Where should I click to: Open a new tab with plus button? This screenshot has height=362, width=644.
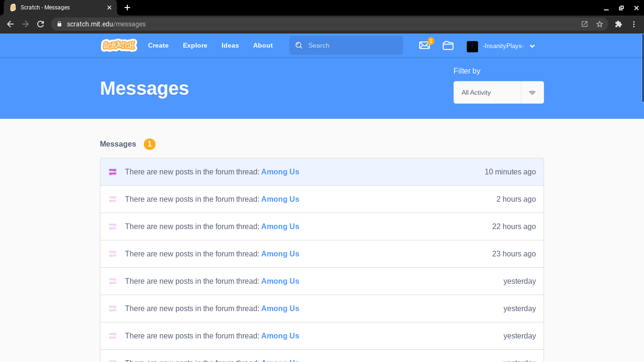tap(127, 8)
